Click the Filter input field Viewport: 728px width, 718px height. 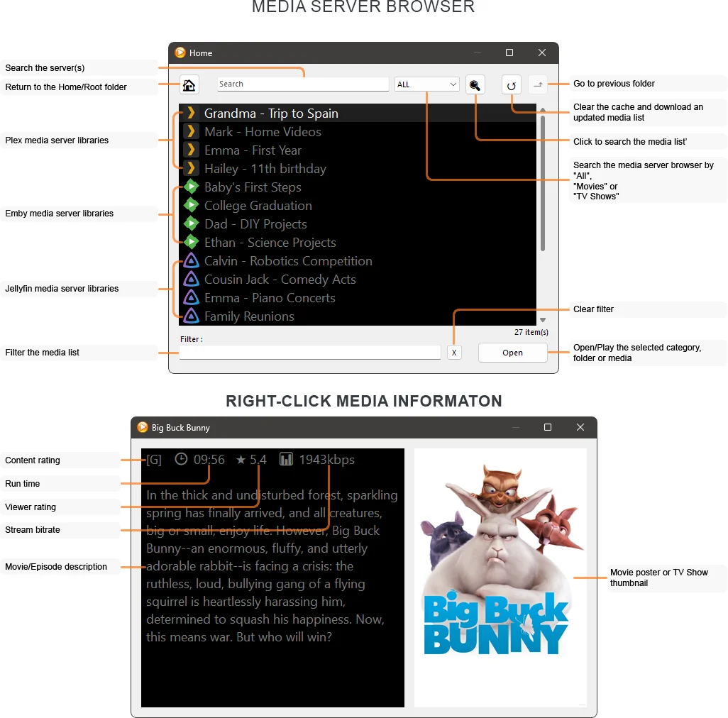tap(310, 353)
